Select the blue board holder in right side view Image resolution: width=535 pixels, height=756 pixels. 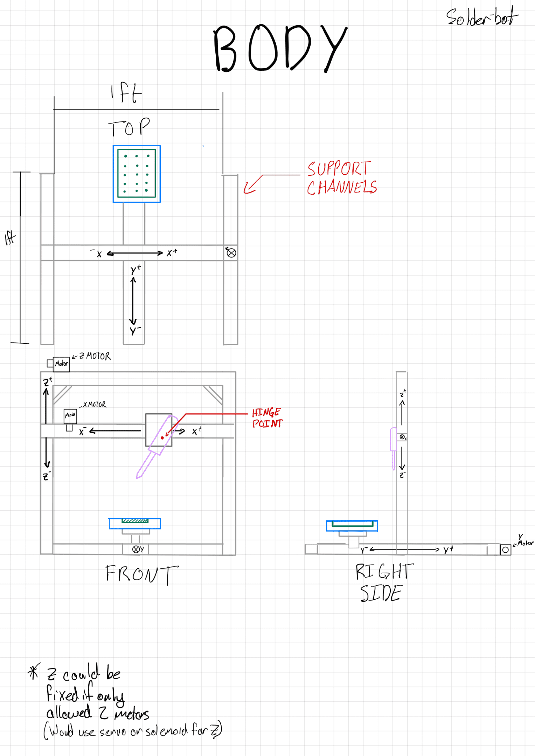(352, 526)
